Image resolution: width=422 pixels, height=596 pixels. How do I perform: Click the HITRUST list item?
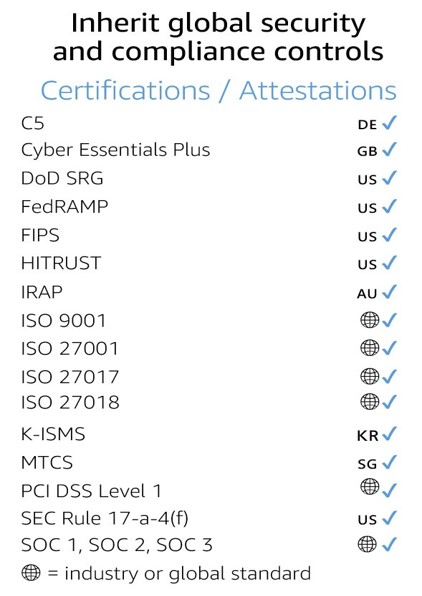tap(61, 263)
